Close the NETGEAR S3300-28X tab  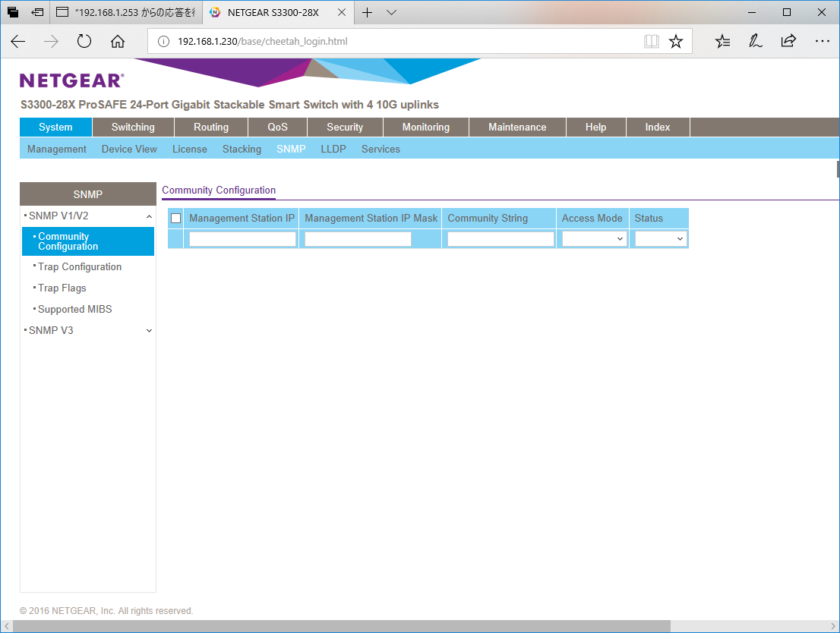point(342,12)
